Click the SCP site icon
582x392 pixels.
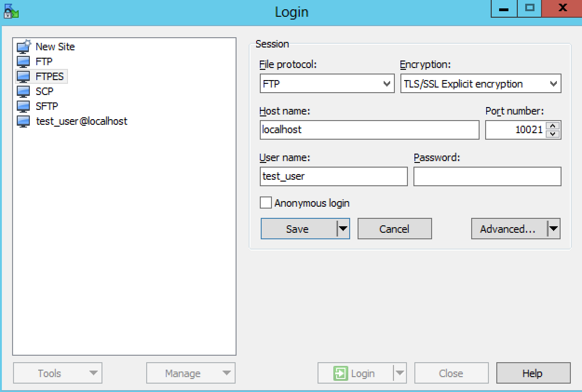coord(23,91)
